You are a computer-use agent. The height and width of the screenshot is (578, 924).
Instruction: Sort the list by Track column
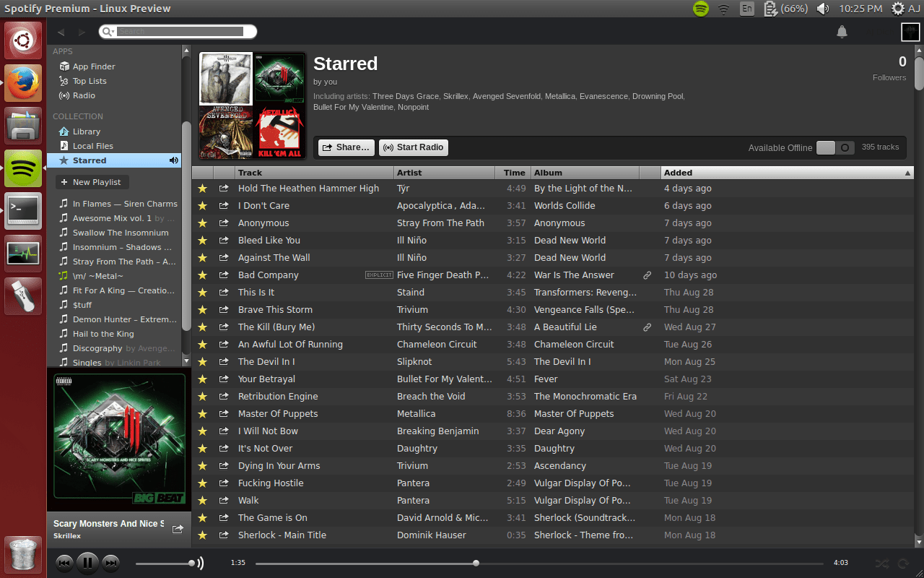click(x=315, y=173)
